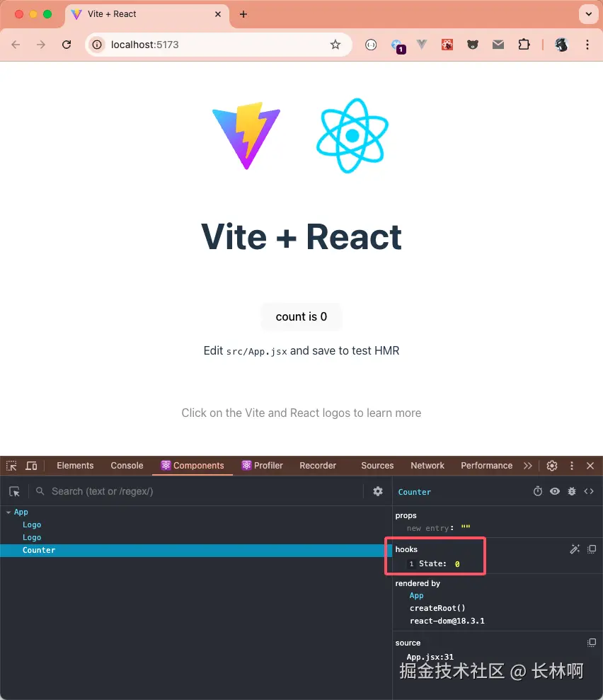Viewport: 603px width, 700px height.
Task: Click the localhost:5173 address bar
Action: [x=219, y=45]
